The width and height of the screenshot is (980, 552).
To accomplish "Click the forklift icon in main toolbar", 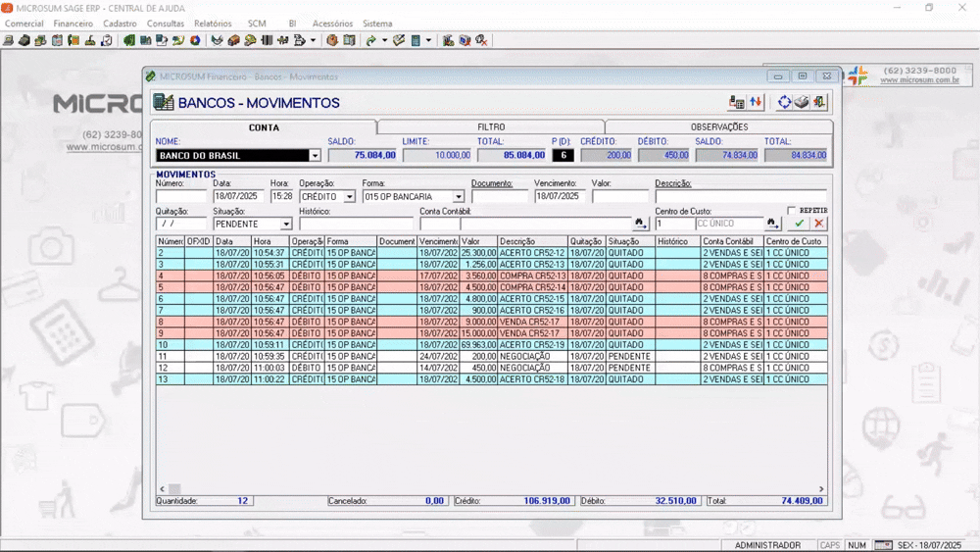I will coord(448,40).
